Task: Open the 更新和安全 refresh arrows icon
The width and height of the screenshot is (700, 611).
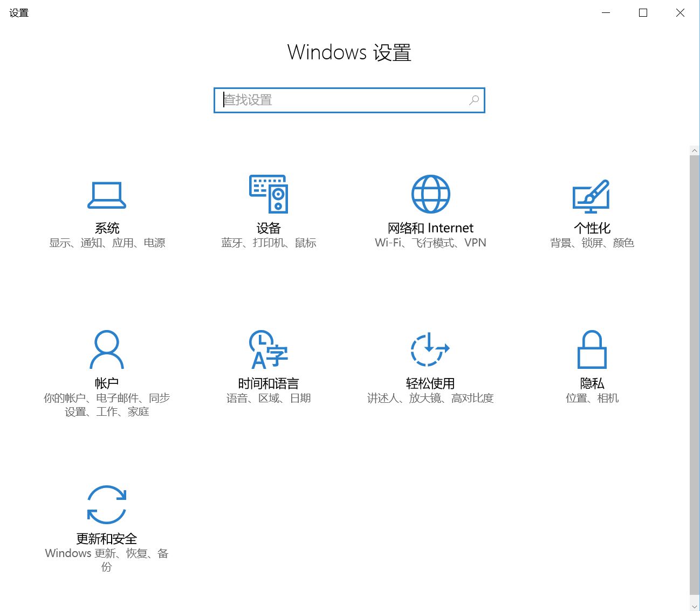Action: pos(107,505)
